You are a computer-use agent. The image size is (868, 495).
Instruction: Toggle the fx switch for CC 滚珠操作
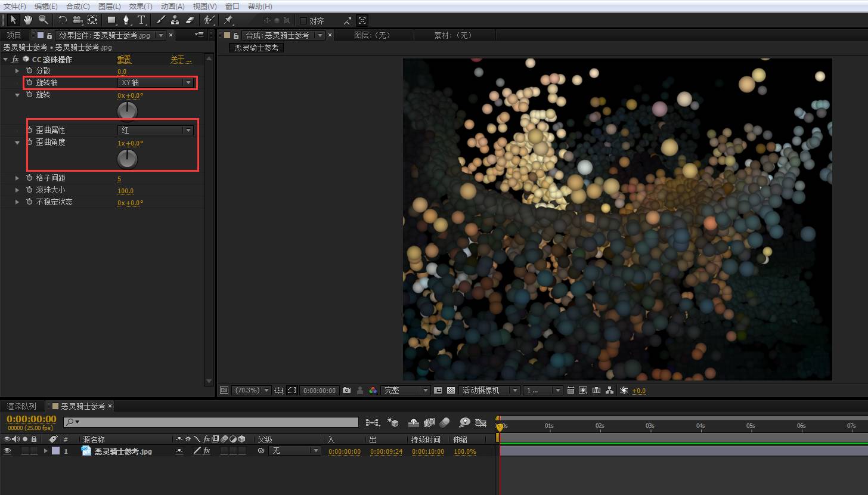[x=15, y=59]
